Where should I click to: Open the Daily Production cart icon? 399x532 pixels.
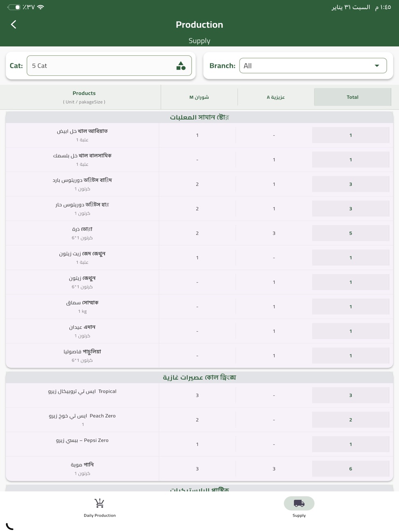coord(99,503)
